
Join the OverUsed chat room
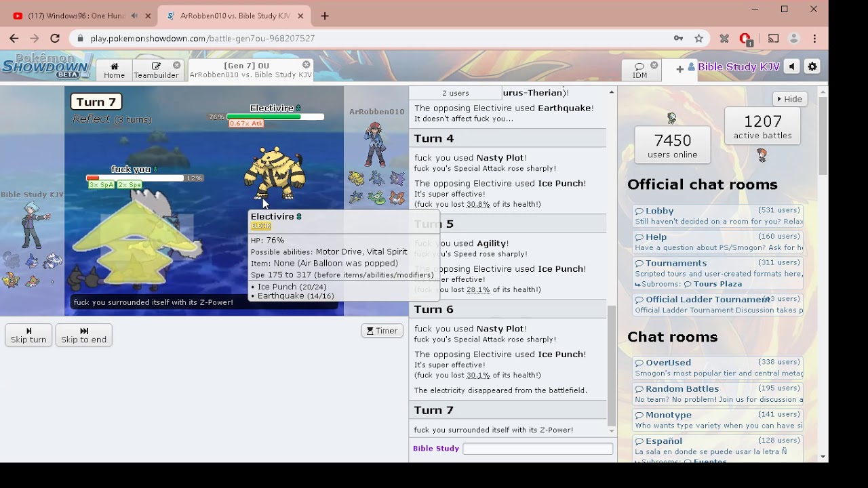[717, 367]
